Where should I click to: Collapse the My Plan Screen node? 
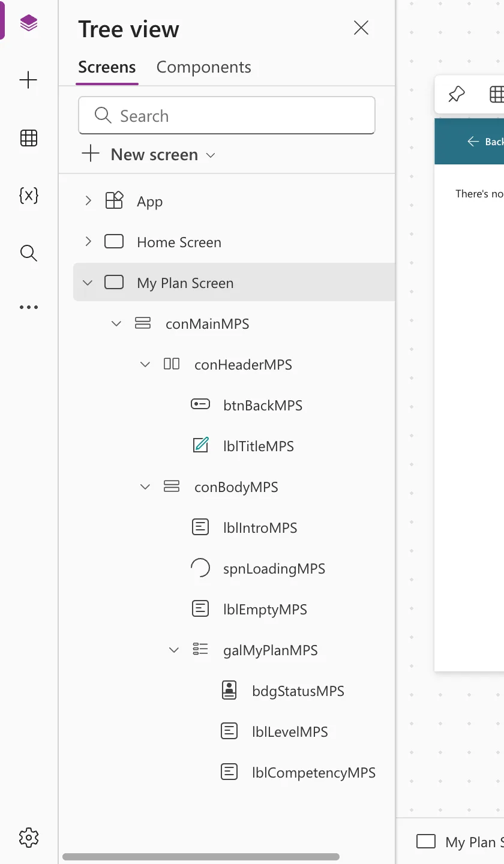point(88,283)
